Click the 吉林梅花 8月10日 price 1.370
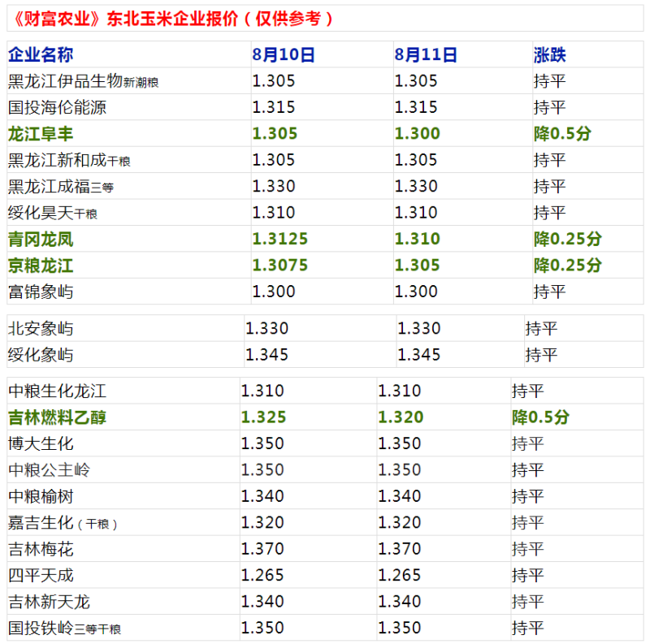Viewport: 650px width, 644px height. (262, 550)
